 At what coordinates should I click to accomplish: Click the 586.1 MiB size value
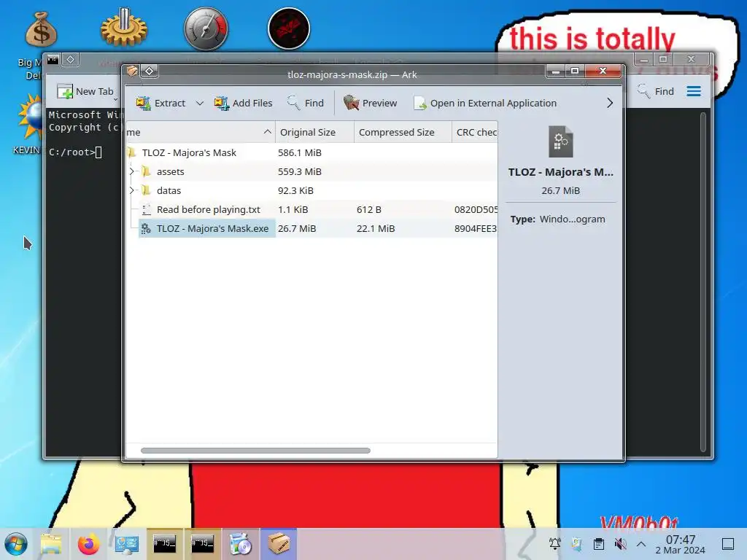click(x=300, y=152)
